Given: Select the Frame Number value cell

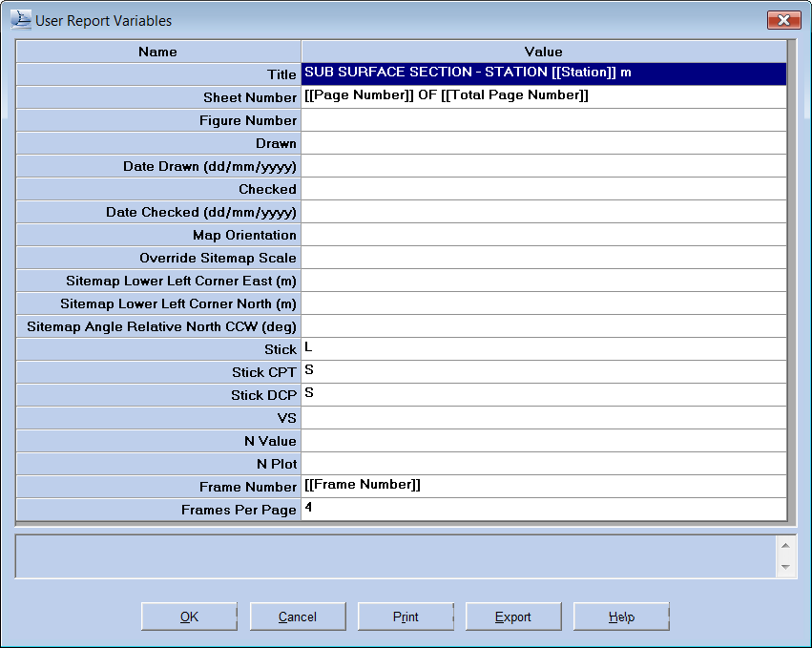Looking at the screenshot, I should [x=544, y=487].
